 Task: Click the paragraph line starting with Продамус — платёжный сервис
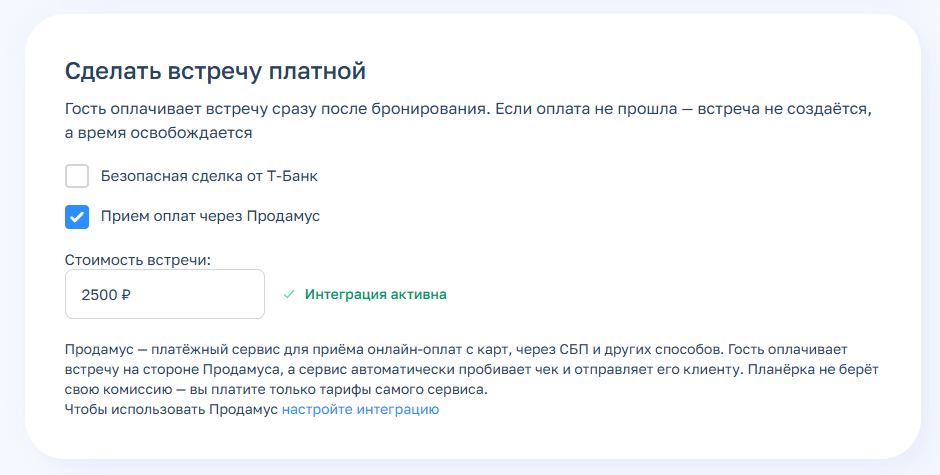(455, 350)
